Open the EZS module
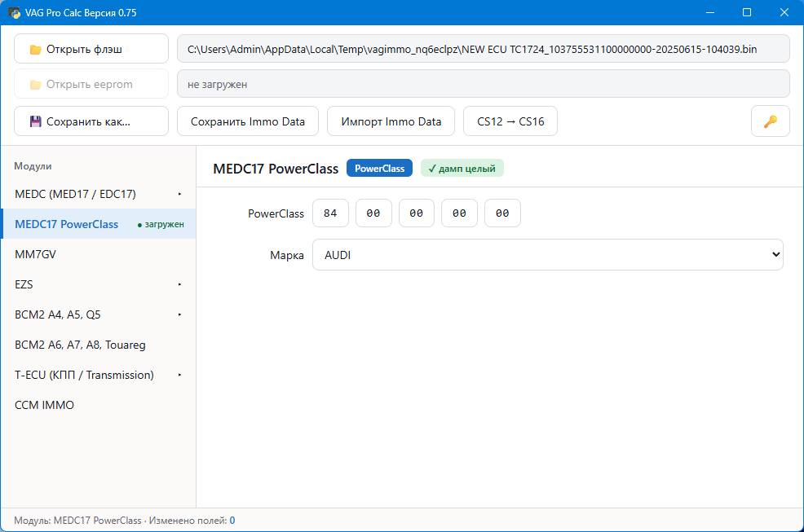The image size is (804, 532). [99, 284]
